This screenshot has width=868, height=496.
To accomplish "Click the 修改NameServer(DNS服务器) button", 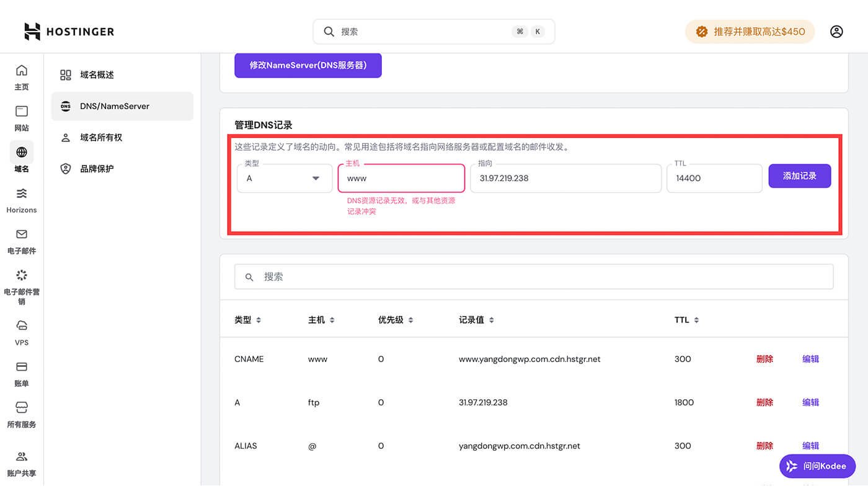I will click(308, 64).
